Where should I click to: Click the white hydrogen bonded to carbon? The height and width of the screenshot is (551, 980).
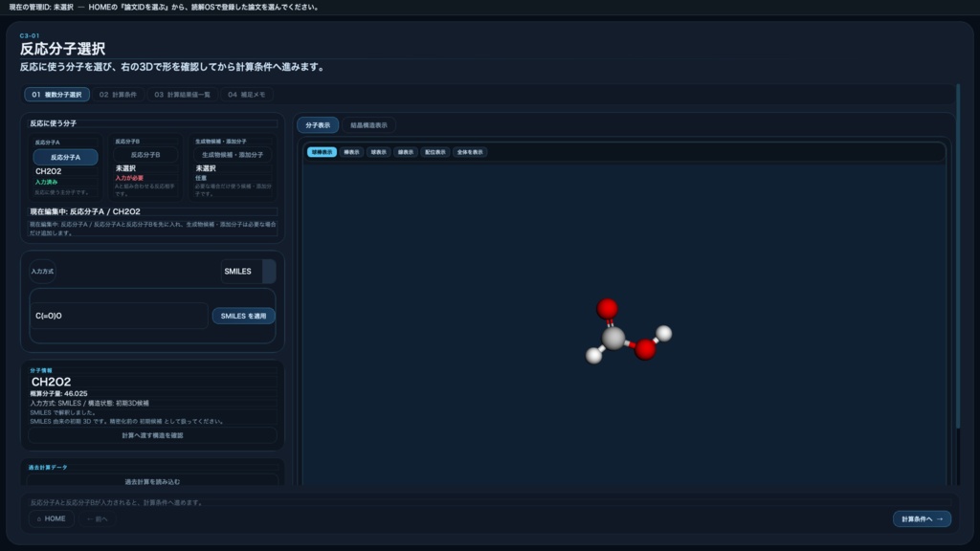pyautogui.click(x=593, y=356)
